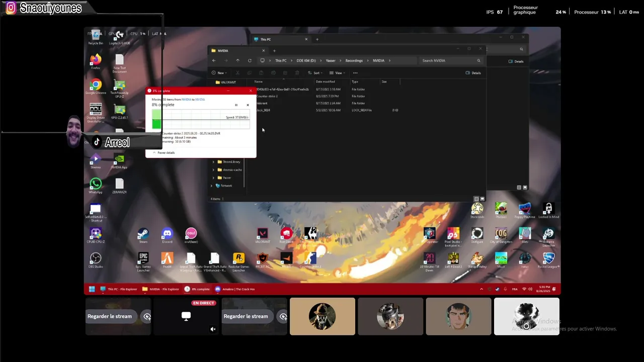
Task: Select the Stremio desktop icon
Action: coord(95,161)
